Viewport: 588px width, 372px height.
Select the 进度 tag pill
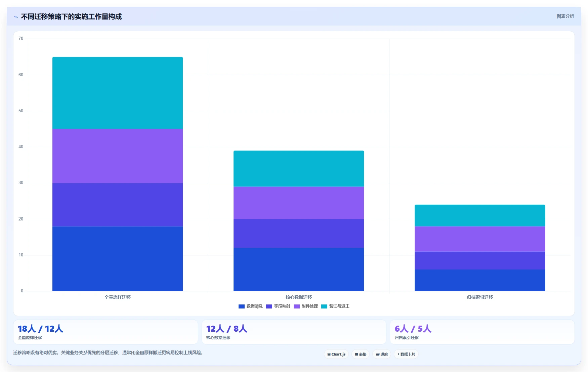pos(382,354)
